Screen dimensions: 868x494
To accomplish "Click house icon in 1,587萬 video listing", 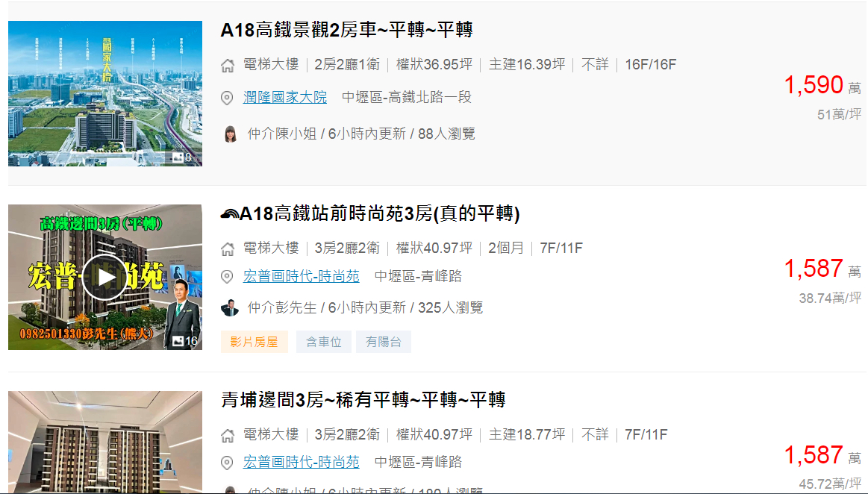I will point(228,249).
